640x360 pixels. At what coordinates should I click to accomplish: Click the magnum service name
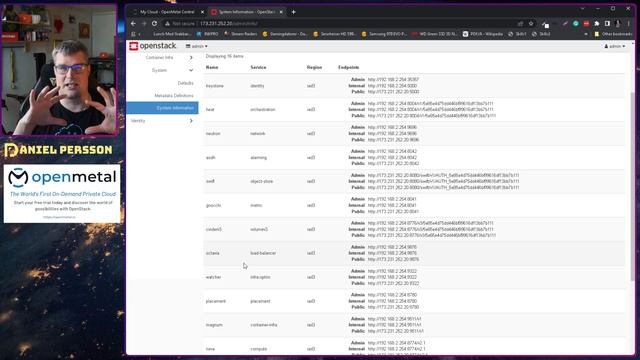pyautogui.click(x=214, y=325)
